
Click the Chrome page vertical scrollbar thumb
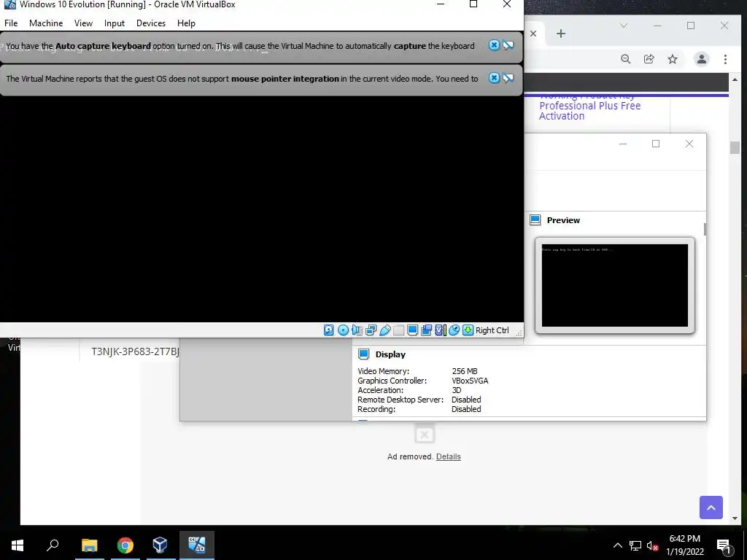pos(735,147)
